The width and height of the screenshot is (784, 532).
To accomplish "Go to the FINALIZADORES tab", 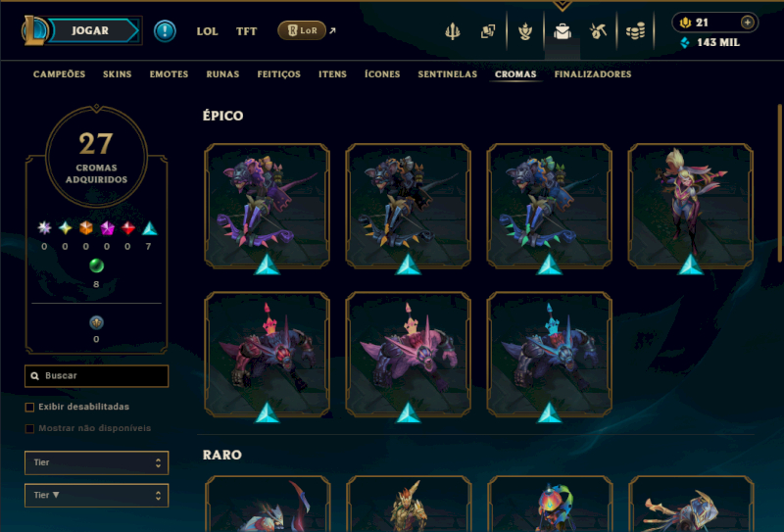I will pyautogui.click(x=593, y=74).
